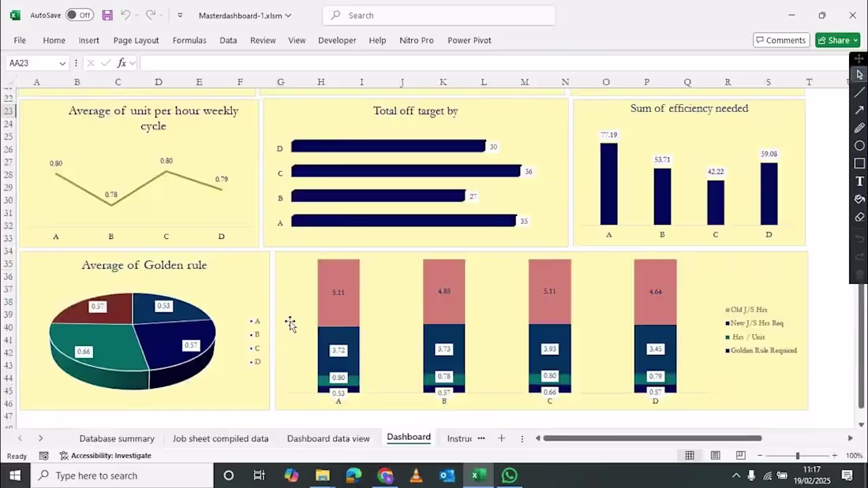Open the Job sheet compiled data sheet
The image size is (868, 488).
[220, 438]
